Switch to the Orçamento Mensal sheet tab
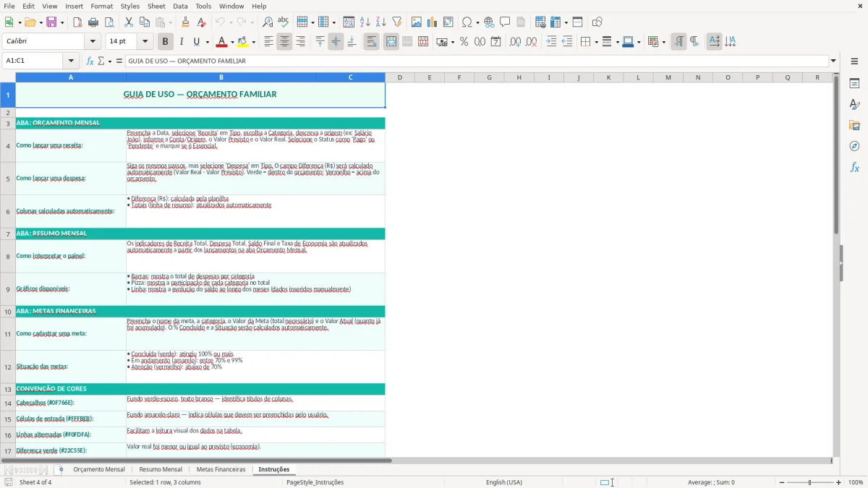 tap(99, 469)
